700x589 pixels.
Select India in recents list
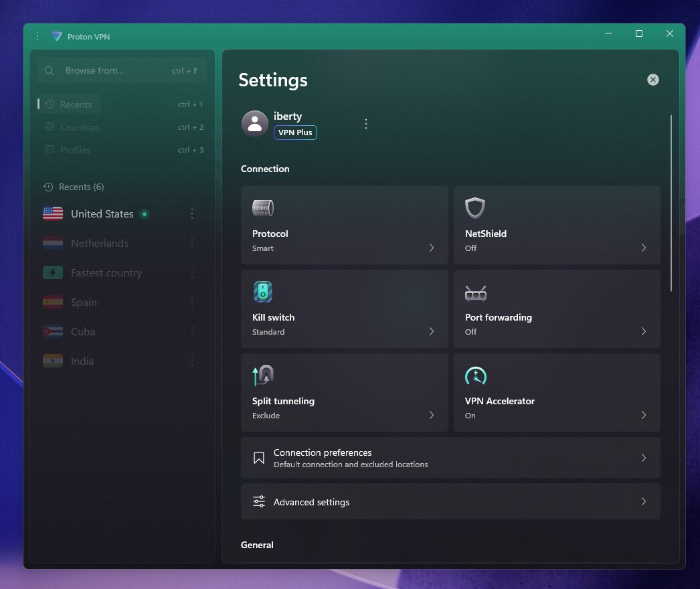(122, 361)
